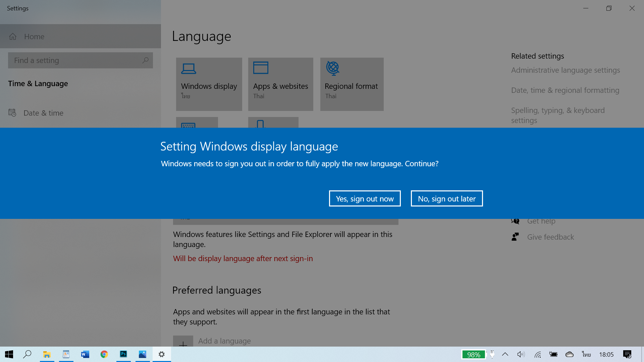Click the 18:05 clock

click(606, 354)
